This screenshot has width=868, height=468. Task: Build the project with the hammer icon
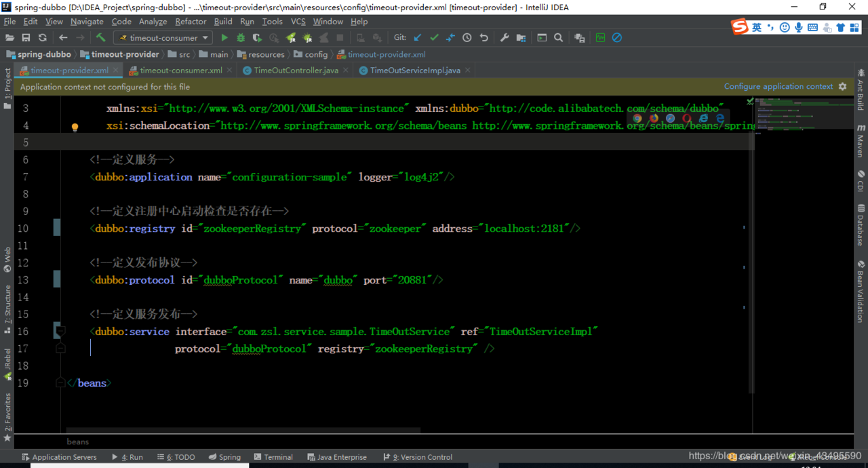[100, 38]
